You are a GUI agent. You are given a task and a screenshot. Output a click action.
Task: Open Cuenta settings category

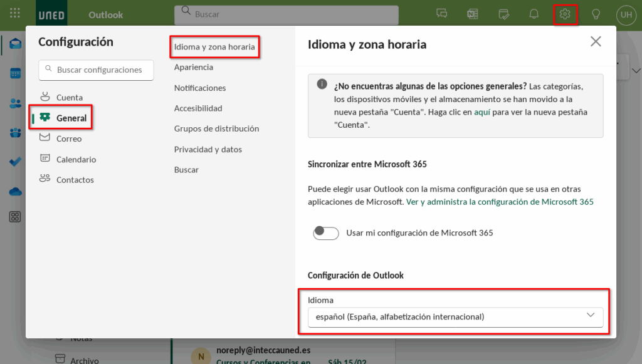pyautogui.click(x=69, y=97)
